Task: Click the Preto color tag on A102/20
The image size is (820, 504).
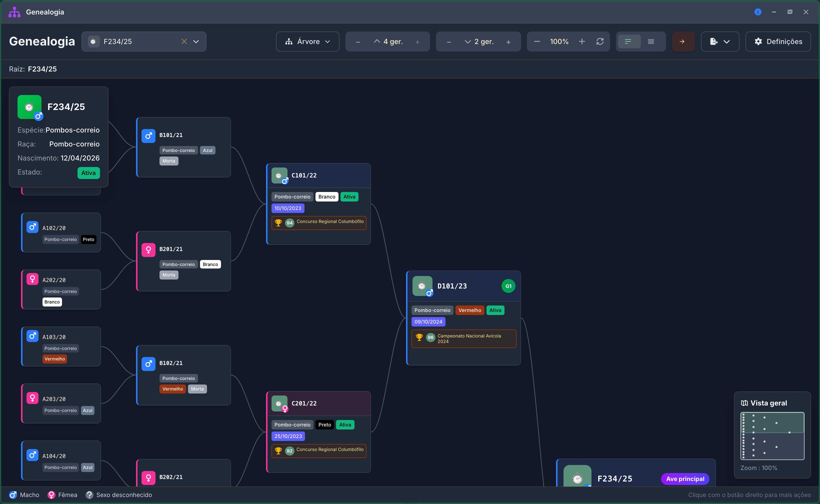Action: point(88,239)
